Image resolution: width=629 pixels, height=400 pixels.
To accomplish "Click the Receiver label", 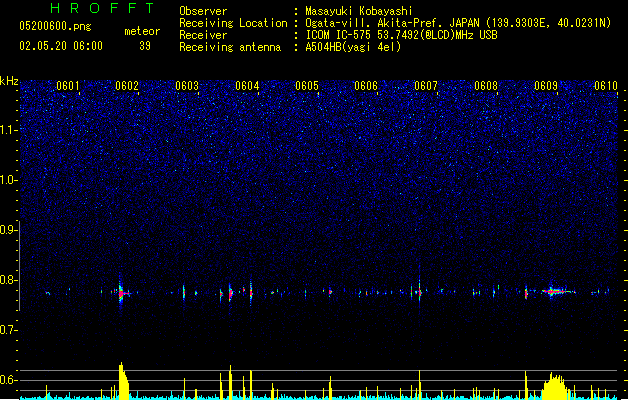I will 203,35.
